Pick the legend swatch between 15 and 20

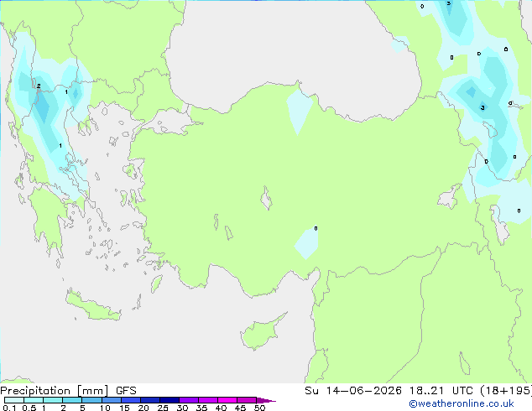pyautogui.click(x=131, y=400)
